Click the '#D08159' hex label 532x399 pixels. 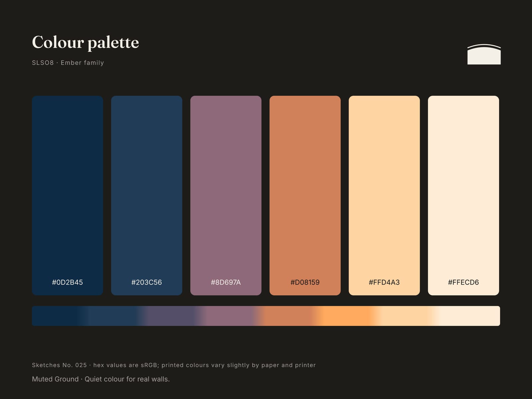[x=305, y=282]
